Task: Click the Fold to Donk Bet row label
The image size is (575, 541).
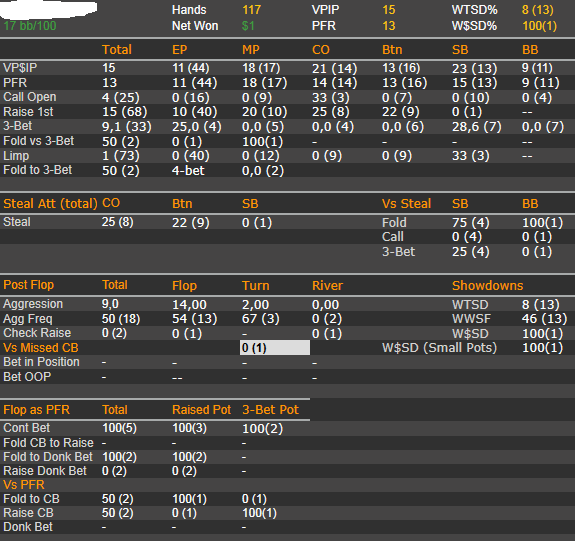Action: (48, 457)
